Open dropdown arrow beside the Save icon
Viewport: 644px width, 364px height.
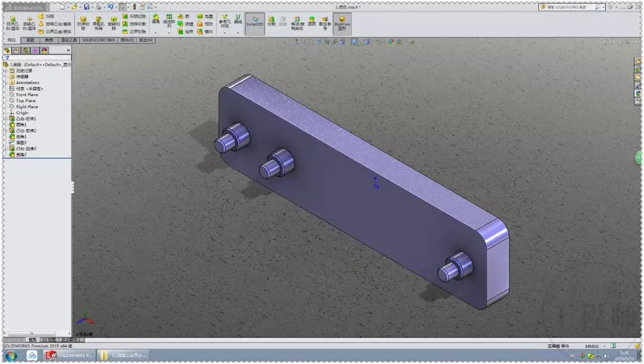point(92,7)
